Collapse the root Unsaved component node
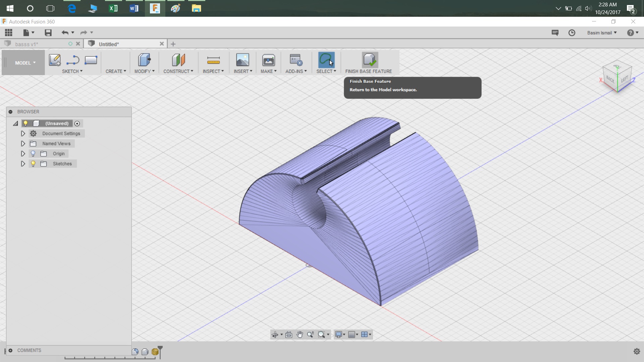Image resolution: width=644 pixels, height=362 pixels. pos(15,123)
